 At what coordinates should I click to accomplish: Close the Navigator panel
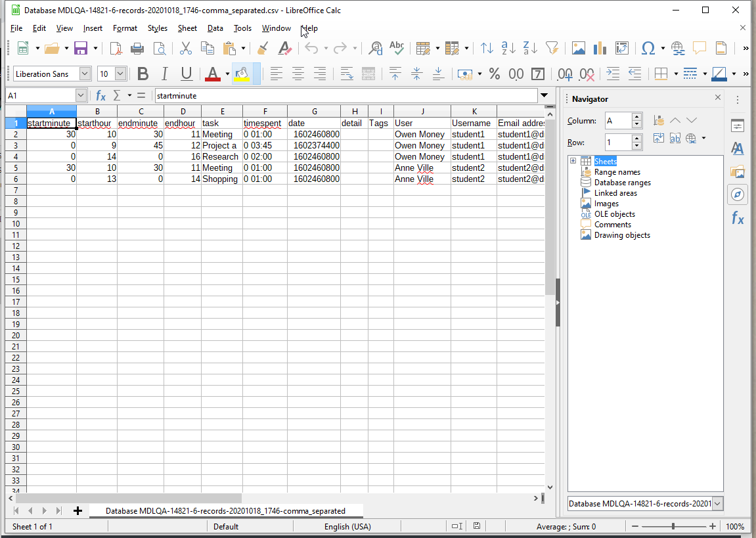(717, 97)
